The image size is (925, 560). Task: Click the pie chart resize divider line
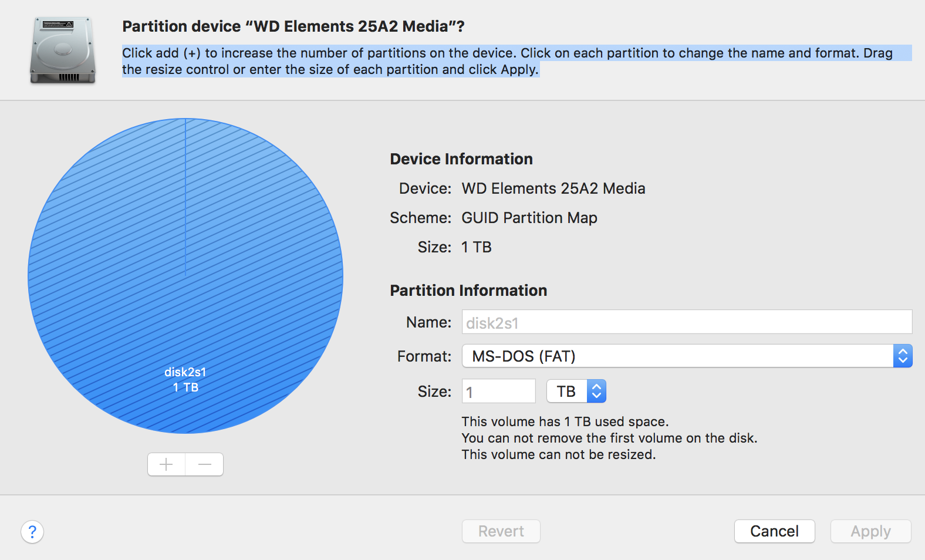click(x=185, y=197)
